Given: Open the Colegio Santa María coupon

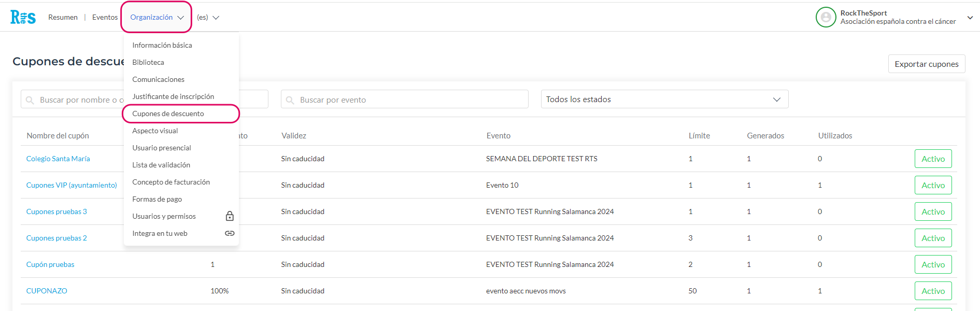Looking at the screenshot, I should pyautogui.click(x=58, y=159).
